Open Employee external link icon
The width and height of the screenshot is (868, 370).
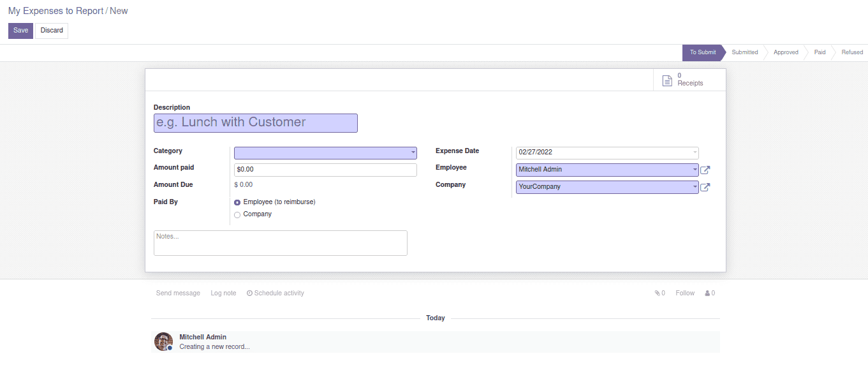[x=705, y=170]
